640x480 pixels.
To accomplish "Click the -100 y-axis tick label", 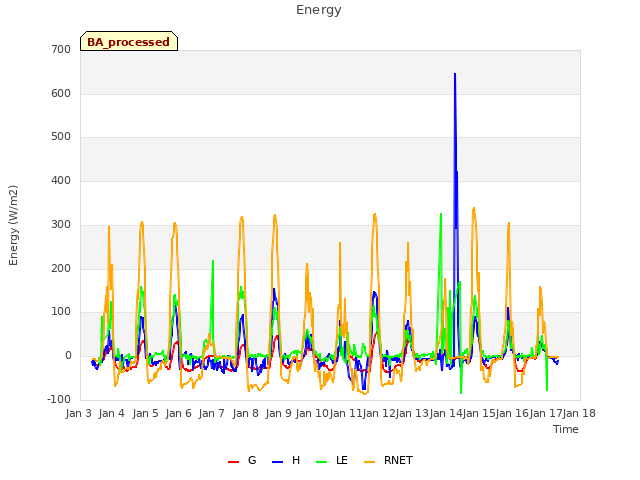I will click(59, 400).
